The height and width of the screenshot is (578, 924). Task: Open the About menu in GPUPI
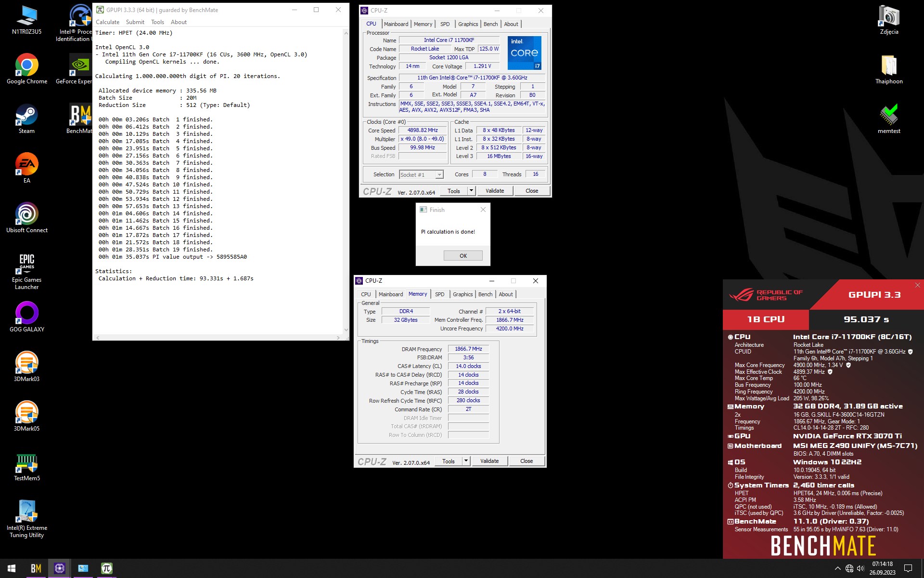tap(179, 22)
